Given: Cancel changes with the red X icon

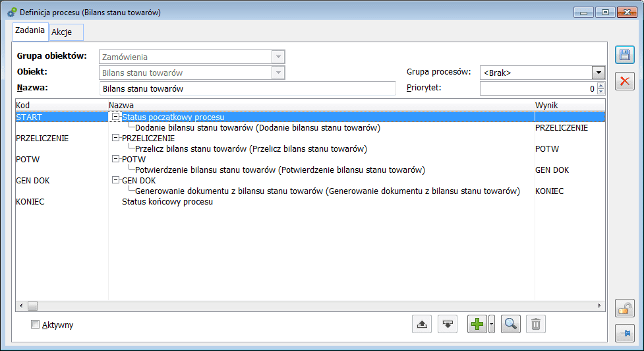Looking at the screenshot, I should [625, 81].
